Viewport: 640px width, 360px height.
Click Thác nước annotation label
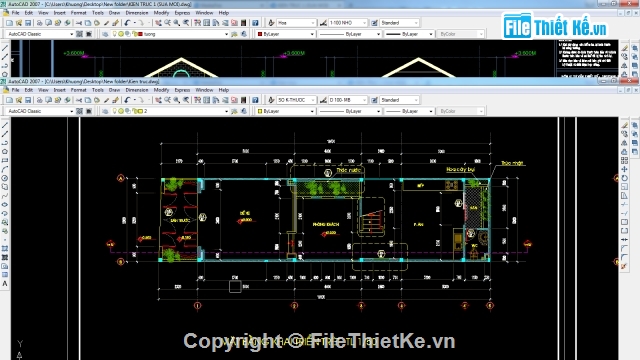coord(349,170)
